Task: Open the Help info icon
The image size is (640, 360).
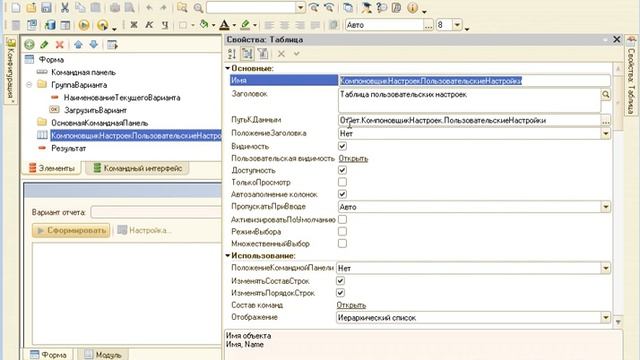Action: 413,7
